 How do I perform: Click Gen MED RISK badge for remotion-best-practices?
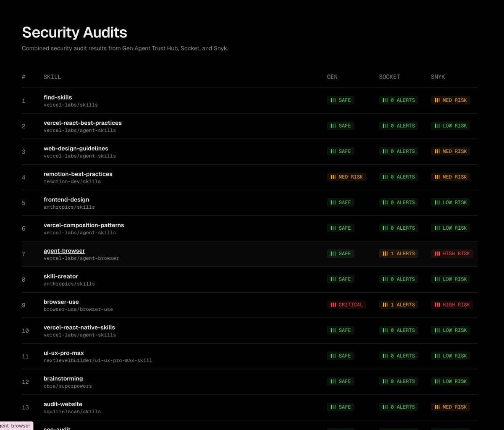346,177
